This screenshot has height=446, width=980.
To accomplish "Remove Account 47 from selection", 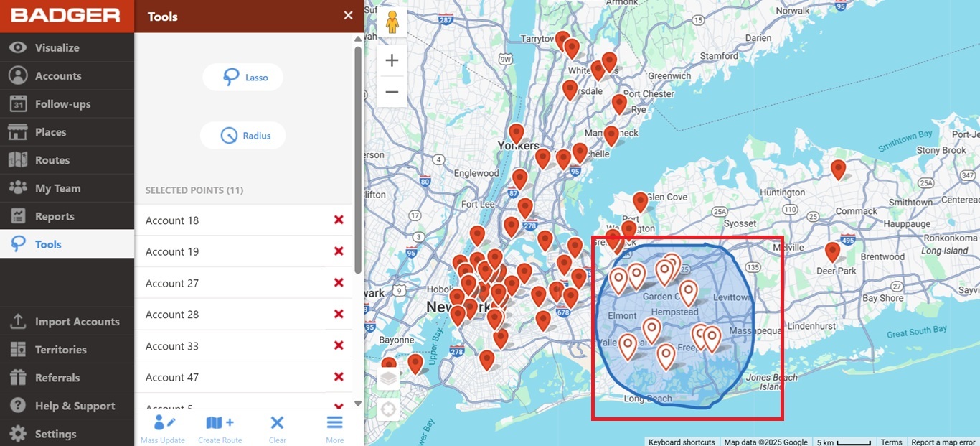I will click(339, 377).
